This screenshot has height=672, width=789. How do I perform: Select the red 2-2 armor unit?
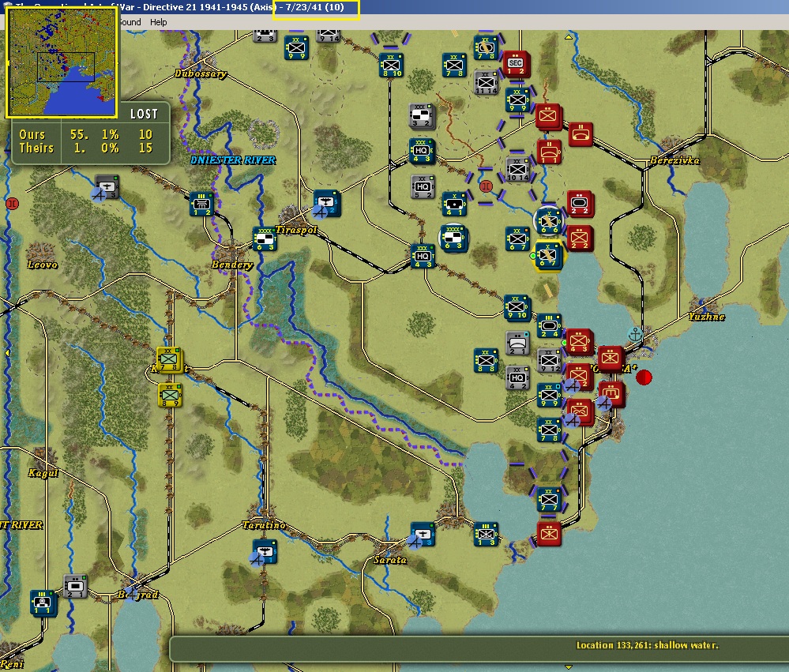(x=580, y=204)
